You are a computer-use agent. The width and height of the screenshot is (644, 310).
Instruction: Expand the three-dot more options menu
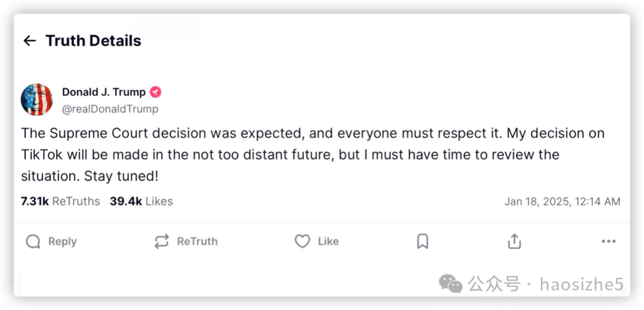(609, 241)
